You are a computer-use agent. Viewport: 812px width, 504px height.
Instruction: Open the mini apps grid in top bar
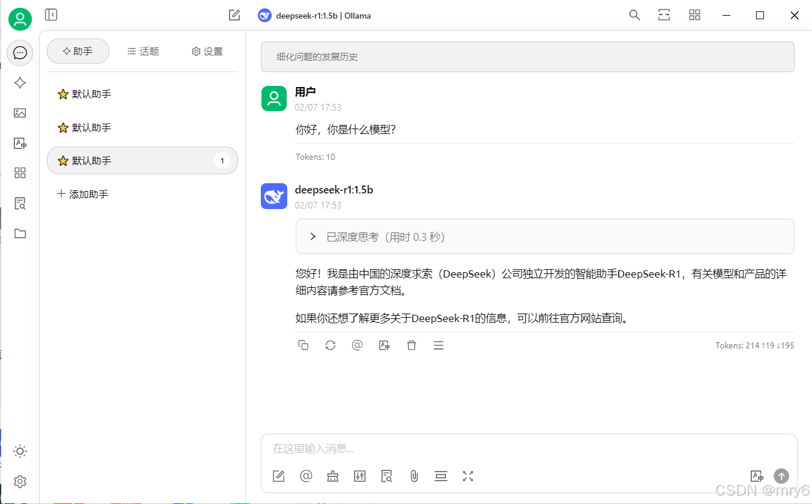(695, 15)
